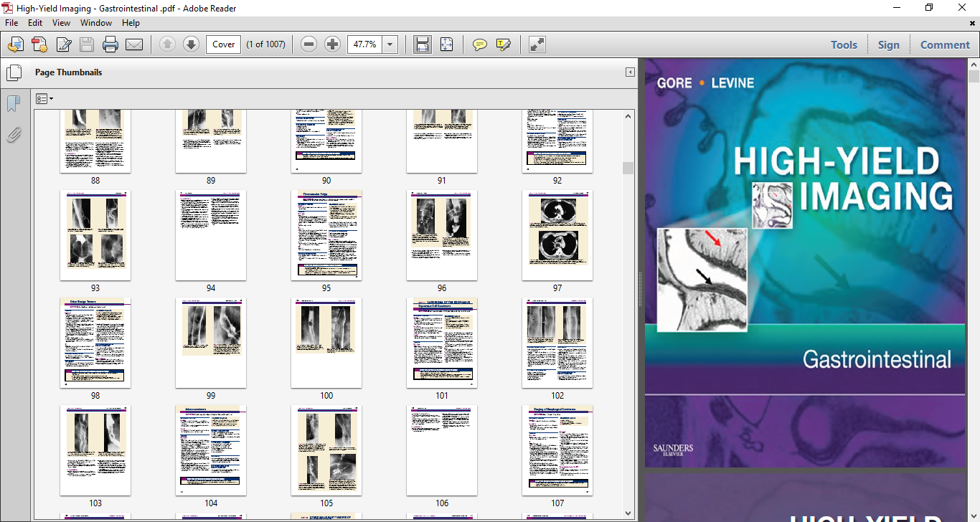Zoom in using the plus icon

[332, 44]
